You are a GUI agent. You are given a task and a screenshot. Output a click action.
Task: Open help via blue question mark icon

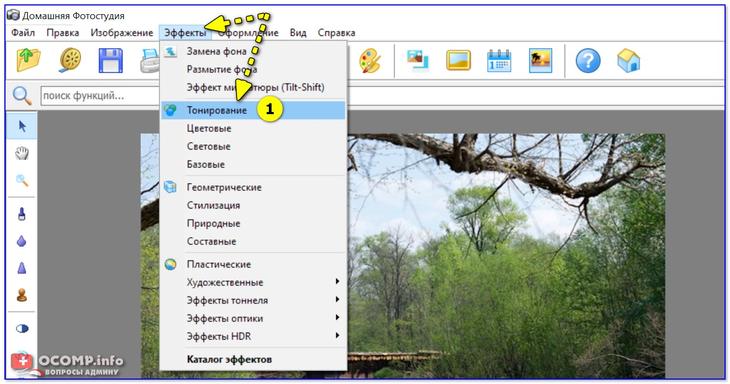pyautogui.click(x=588, y=61)
